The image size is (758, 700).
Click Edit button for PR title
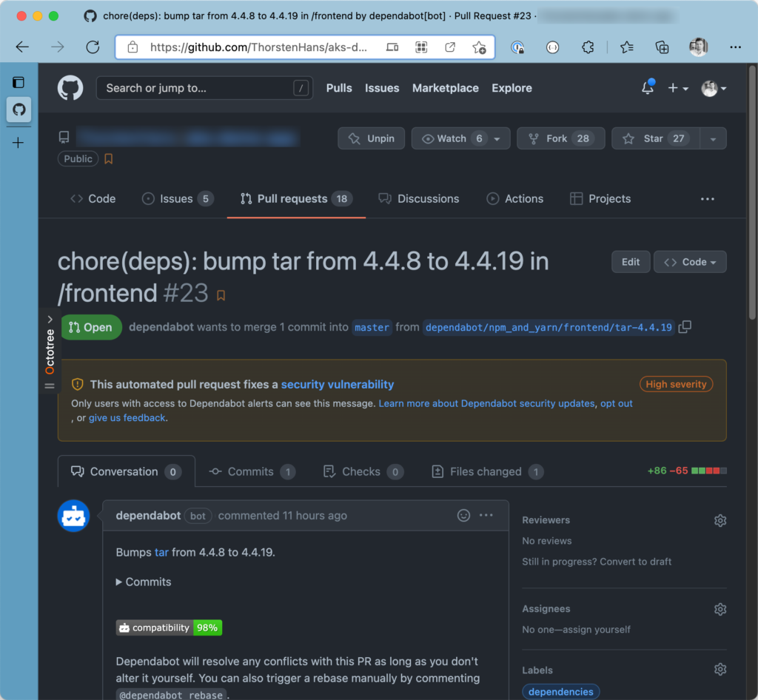coord(631,262)
